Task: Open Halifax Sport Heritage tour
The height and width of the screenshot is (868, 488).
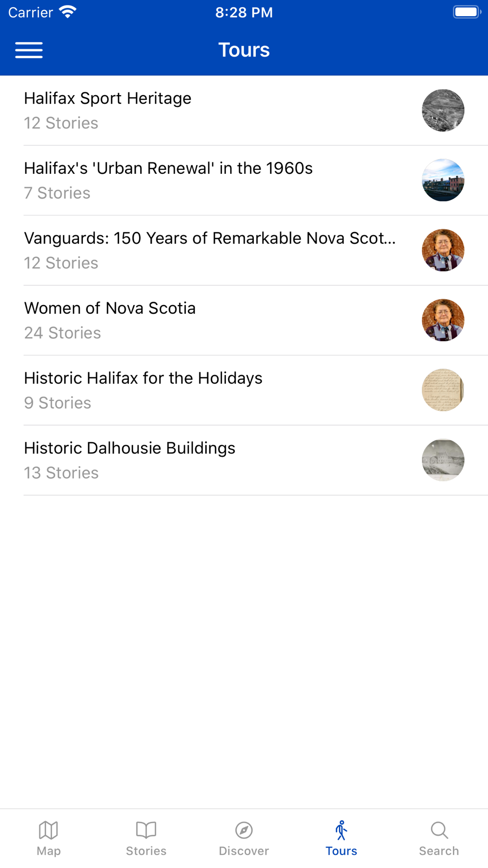Action: [244, 110]
